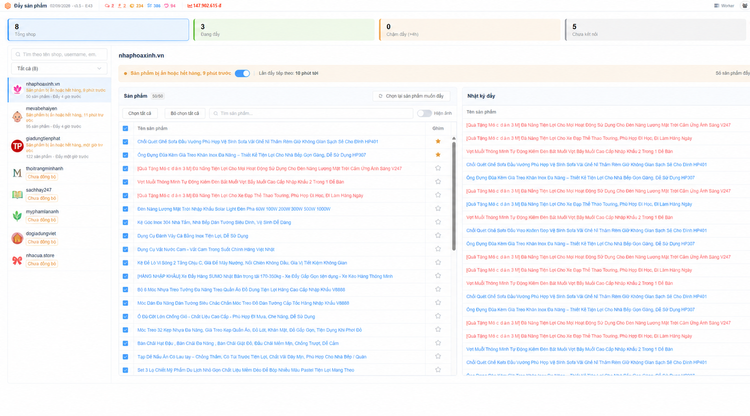Open Móc Dán Đa Năng Dán Tường product link
This screenshot has height=416, width=750.
(243, 303)
